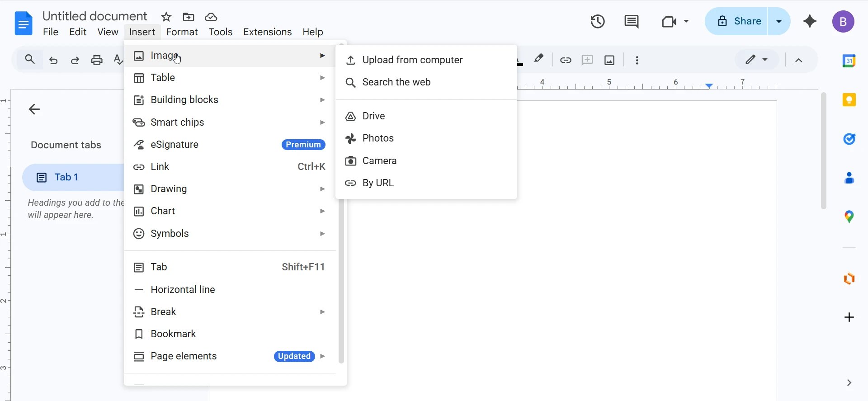Open the comments panel icon

click(x=631, y=21)
